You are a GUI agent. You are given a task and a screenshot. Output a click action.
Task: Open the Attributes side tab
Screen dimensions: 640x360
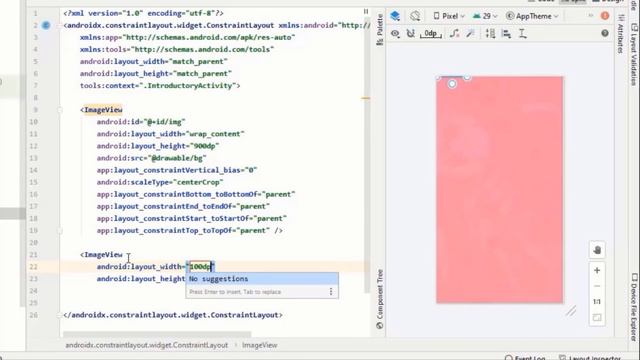pyautogui.click(x=621, y=33)
